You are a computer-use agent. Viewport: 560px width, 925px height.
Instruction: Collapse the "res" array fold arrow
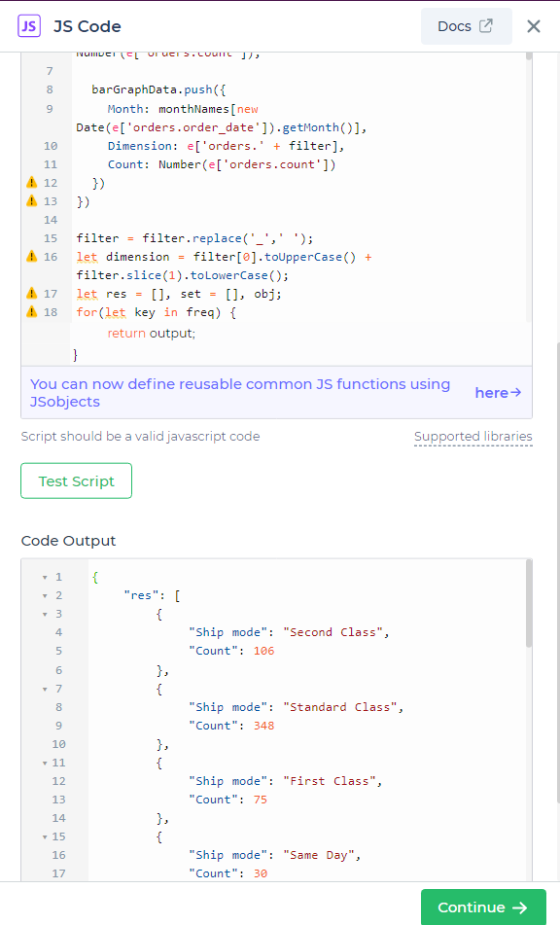coord(45,596)
